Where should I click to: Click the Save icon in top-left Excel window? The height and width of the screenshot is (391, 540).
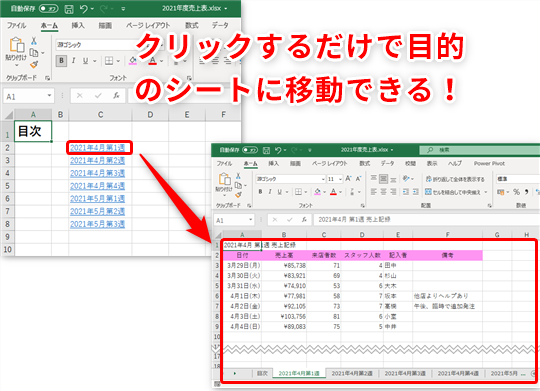pyautogui.click(x=69, y=9)
